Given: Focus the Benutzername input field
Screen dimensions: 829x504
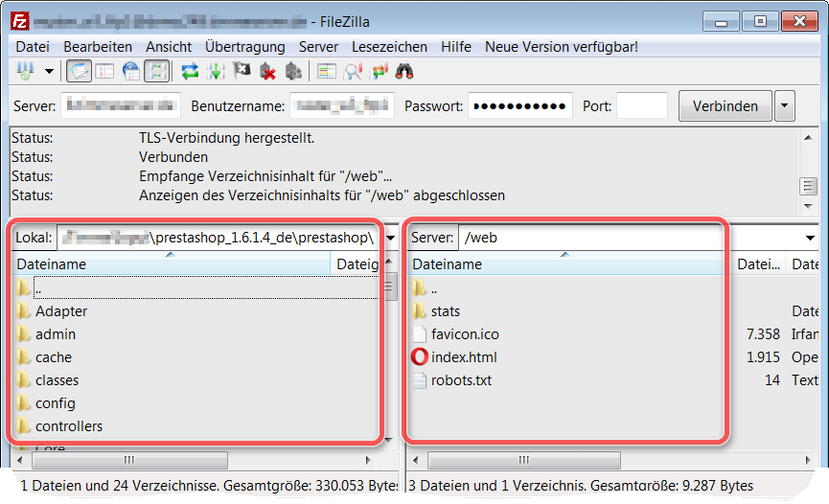Looking at the screenshot, I should (x=342, y=105).
